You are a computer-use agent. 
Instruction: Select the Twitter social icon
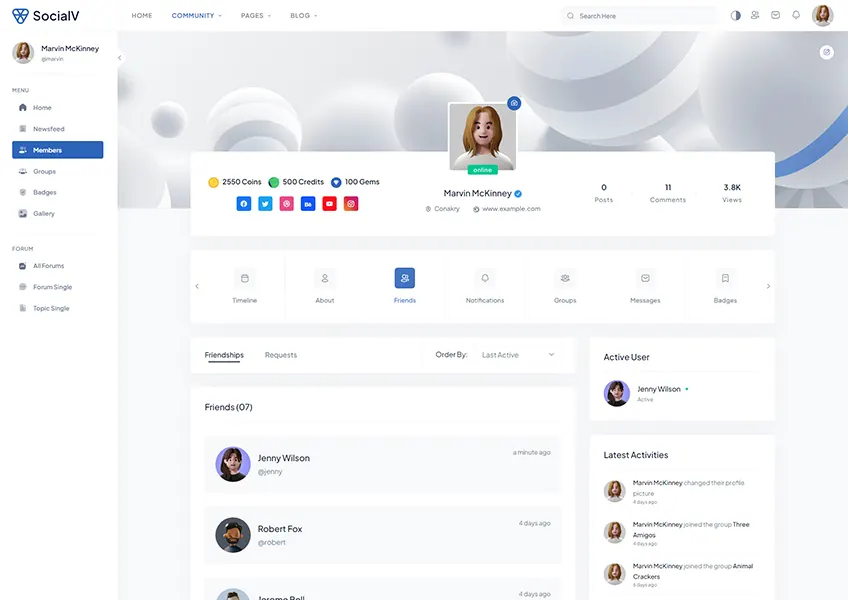click(x=264, y=203)
